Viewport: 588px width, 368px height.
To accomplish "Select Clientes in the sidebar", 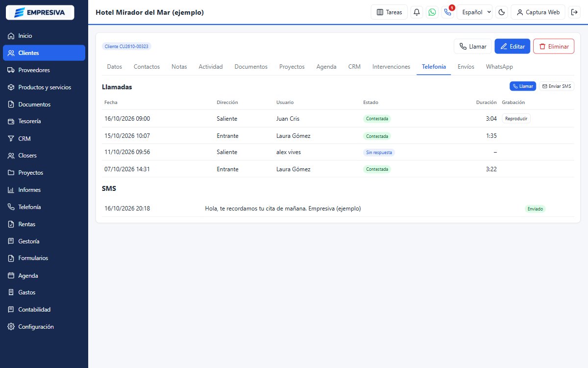I will 44,53.
